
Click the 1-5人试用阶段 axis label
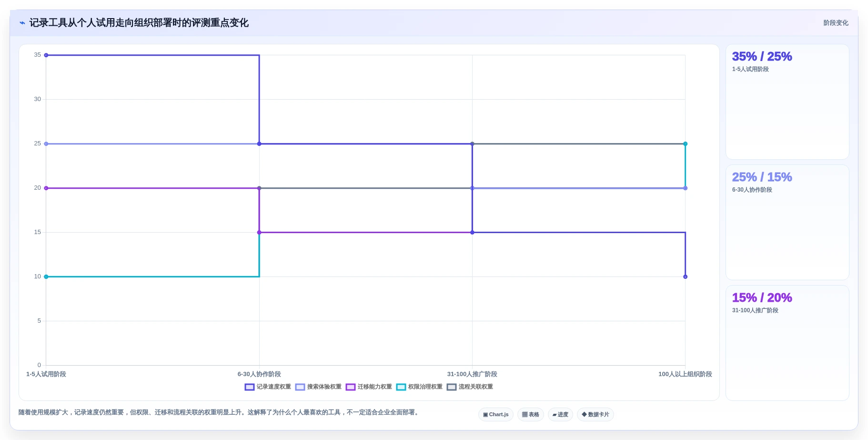46,374
